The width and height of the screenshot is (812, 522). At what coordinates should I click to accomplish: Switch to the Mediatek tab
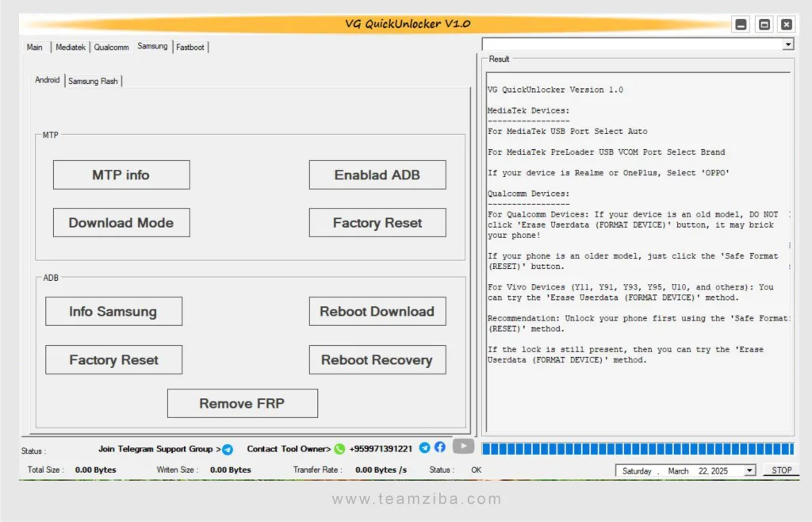coord(71,47)
